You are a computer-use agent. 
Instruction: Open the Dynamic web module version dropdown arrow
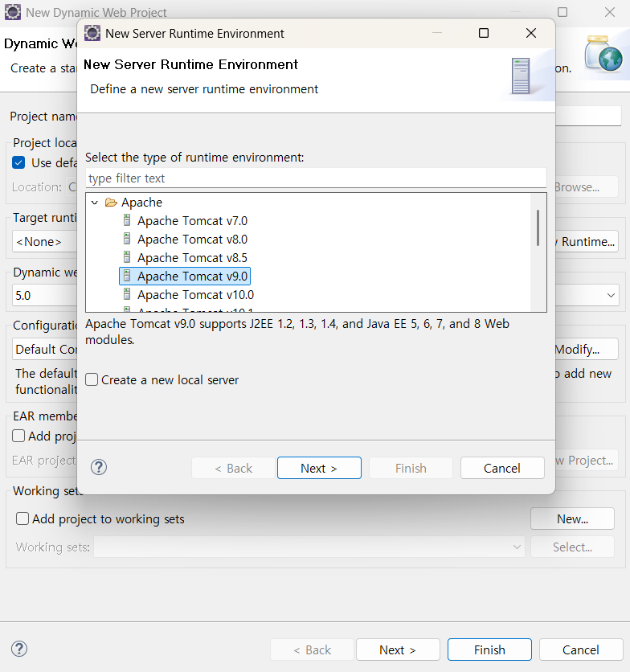pos(612,295)
